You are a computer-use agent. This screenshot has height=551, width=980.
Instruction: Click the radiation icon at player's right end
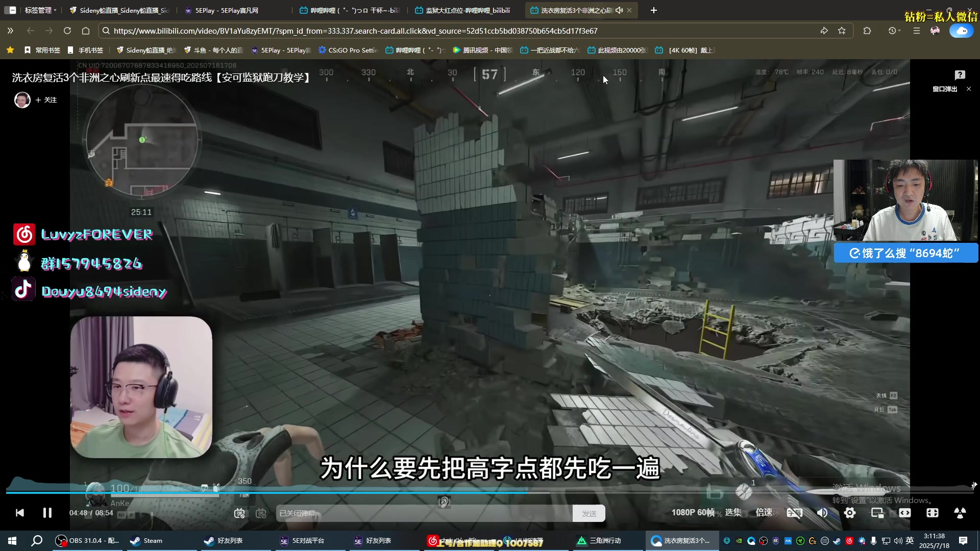pyautogui.click(x=960, y=513)
